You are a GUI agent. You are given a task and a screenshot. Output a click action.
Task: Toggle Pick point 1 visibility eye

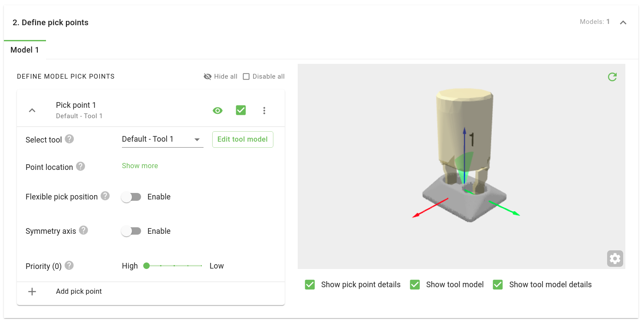pos(217,110)
